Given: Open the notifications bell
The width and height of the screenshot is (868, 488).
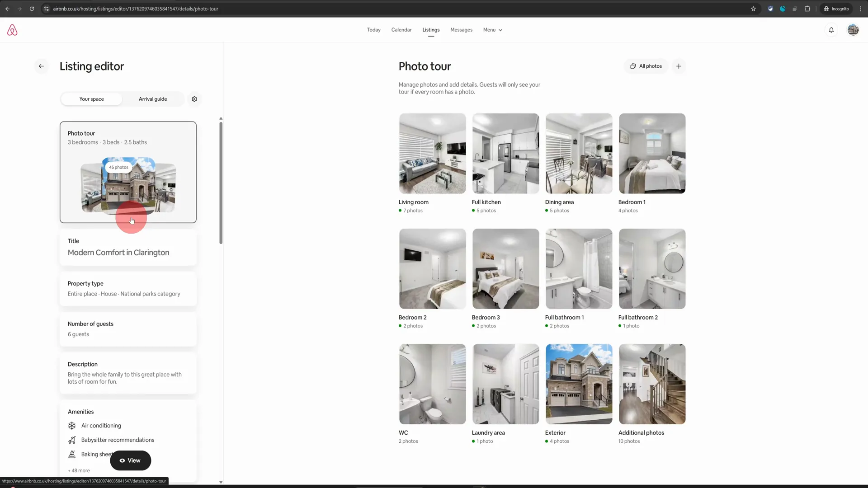Looking at the screenshot, I should pyautogui.click(x=831, y=30).
